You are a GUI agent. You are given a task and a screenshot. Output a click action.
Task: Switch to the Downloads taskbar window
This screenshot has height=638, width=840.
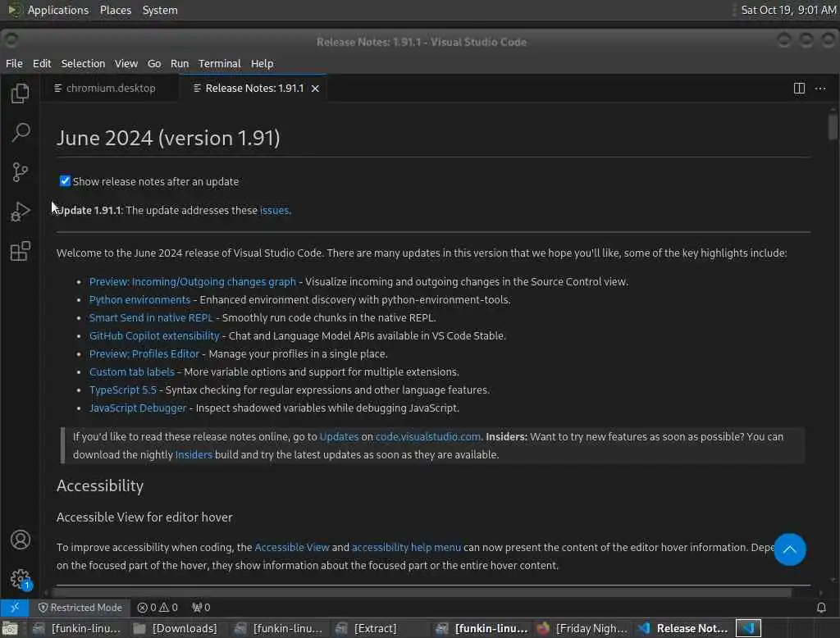tap(176, 628)
